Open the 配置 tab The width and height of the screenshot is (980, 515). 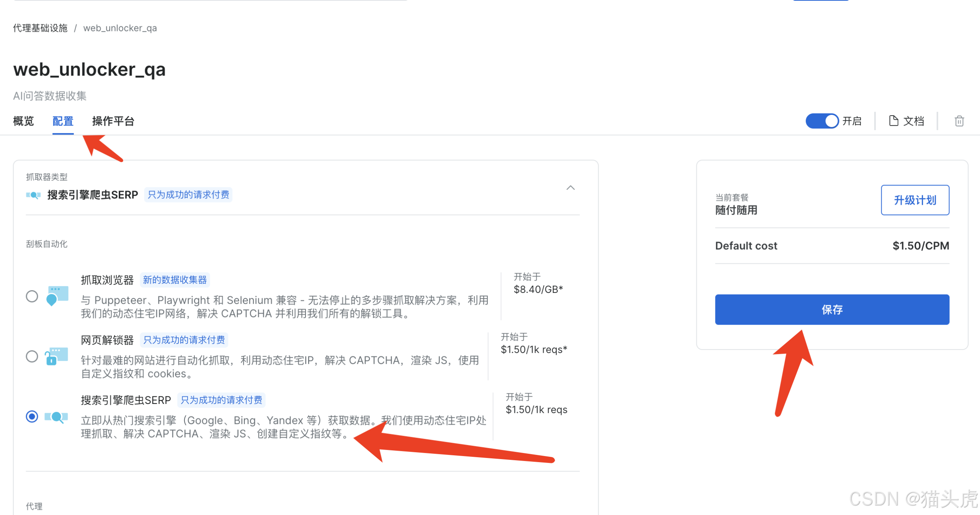[63, 121]
